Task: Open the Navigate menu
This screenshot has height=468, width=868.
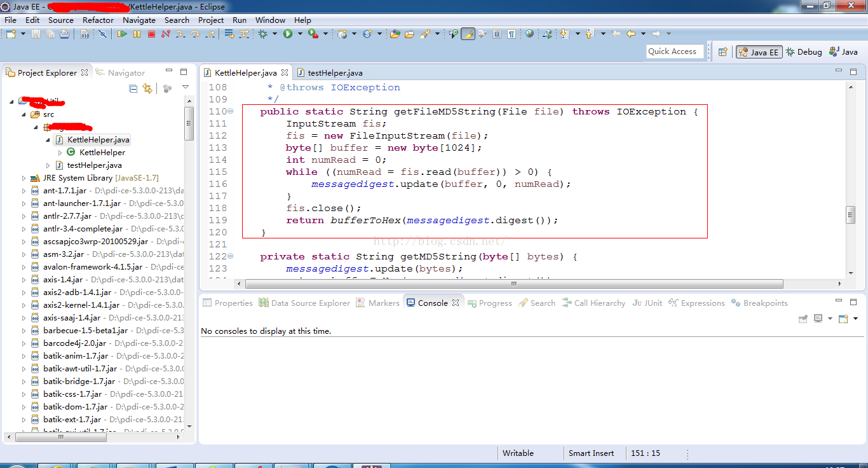Action: (x=139, y=20)
